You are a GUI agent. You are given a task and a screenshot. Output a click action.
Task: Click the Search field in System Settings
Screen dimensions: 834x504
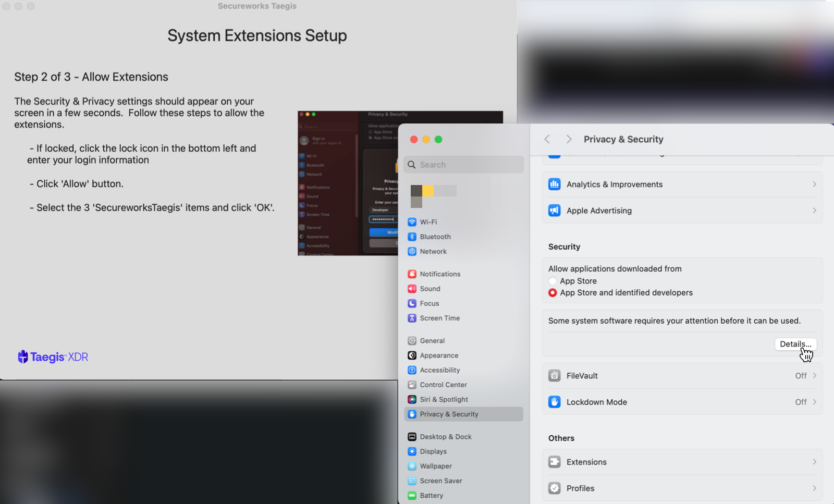pos(463,165)
